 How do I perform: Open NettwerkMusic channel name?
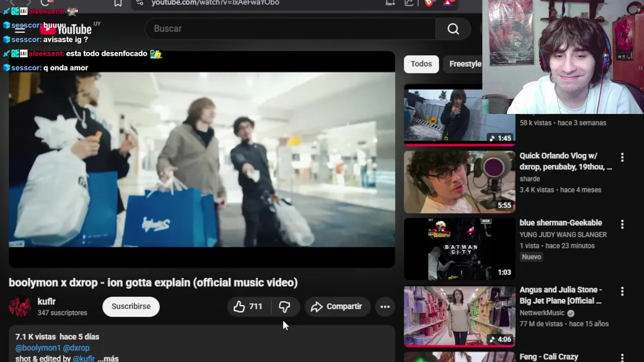click(x=542, y=313)
